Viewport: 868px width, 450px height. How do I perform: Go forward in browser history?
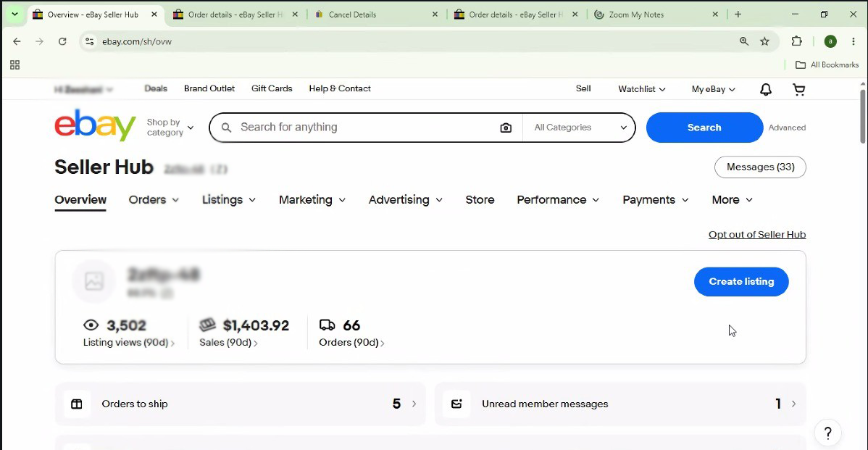[x=39, y=41]
